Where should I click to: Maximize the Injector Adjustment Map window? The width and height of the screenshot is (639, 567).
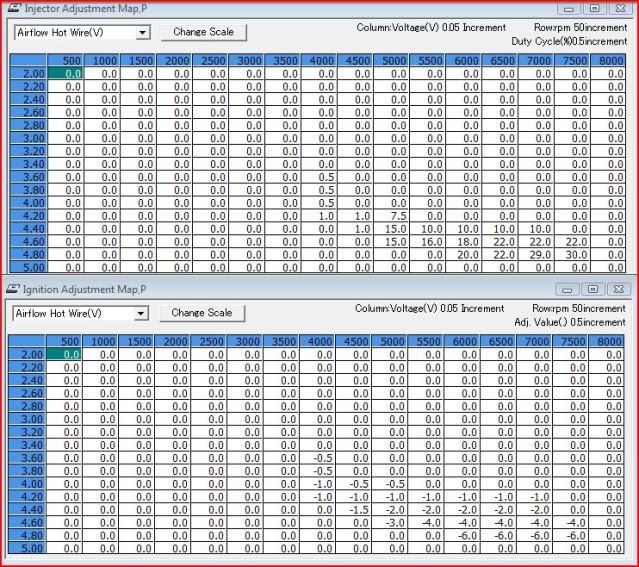(595, 9)
